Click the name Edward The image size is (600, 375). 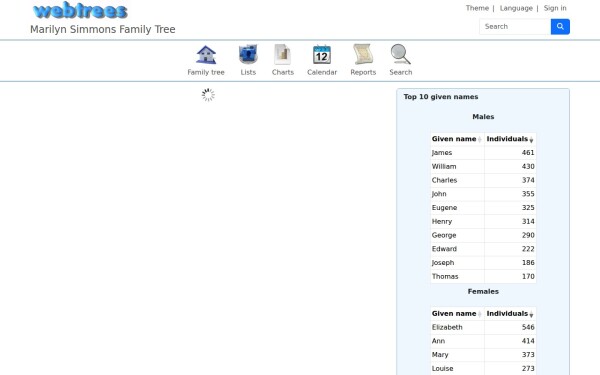click(444, 249)
